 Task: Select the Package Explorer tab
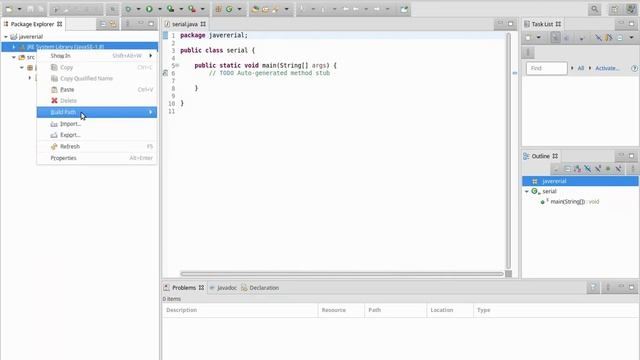click(x=33, y=24)
